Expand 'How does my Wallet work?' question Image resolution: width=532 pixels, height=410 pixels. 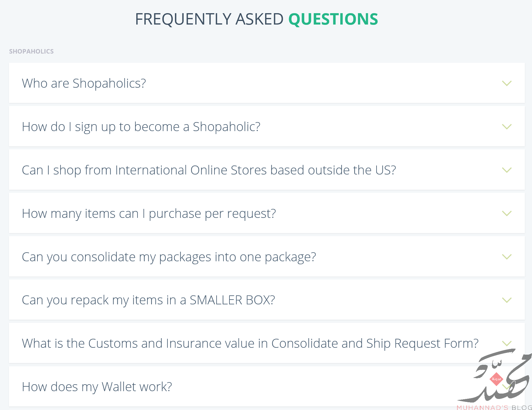tap(97, 387)
